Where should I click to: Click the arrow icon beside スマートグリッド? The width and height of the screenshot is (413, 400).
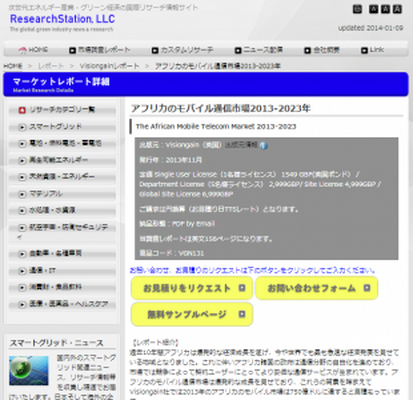pos(22,127)
